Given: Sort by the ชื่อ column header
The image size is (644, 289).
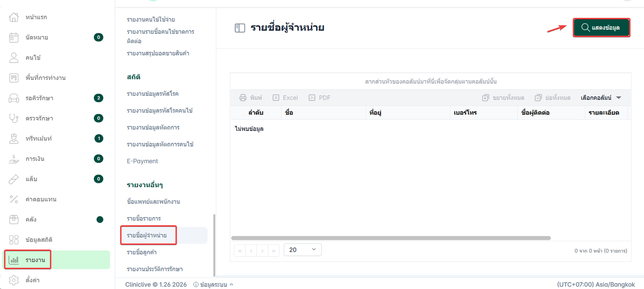Looking at the screenshot, I should pos(323,113).
